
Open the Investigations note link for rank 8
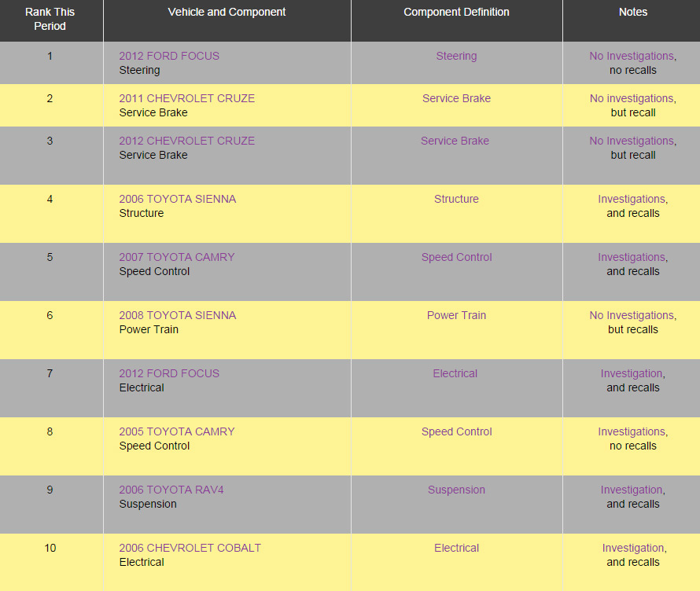point(632,431)
